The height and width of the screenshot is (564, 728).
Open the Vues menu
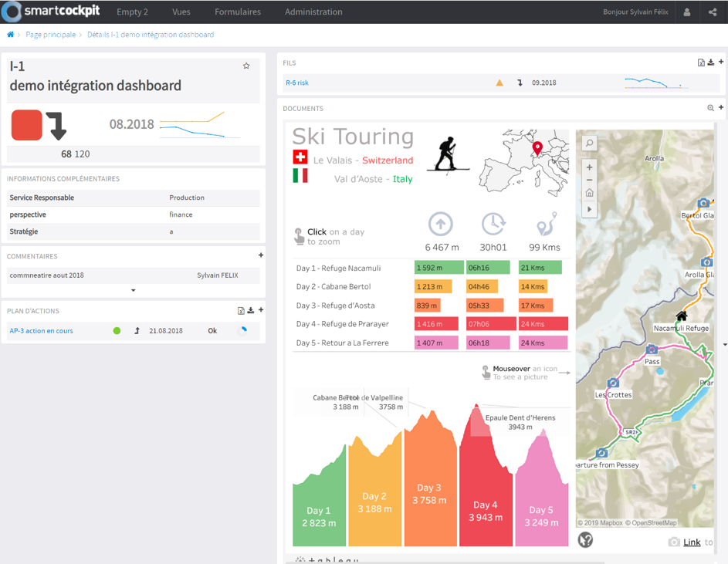pos(181,12)
